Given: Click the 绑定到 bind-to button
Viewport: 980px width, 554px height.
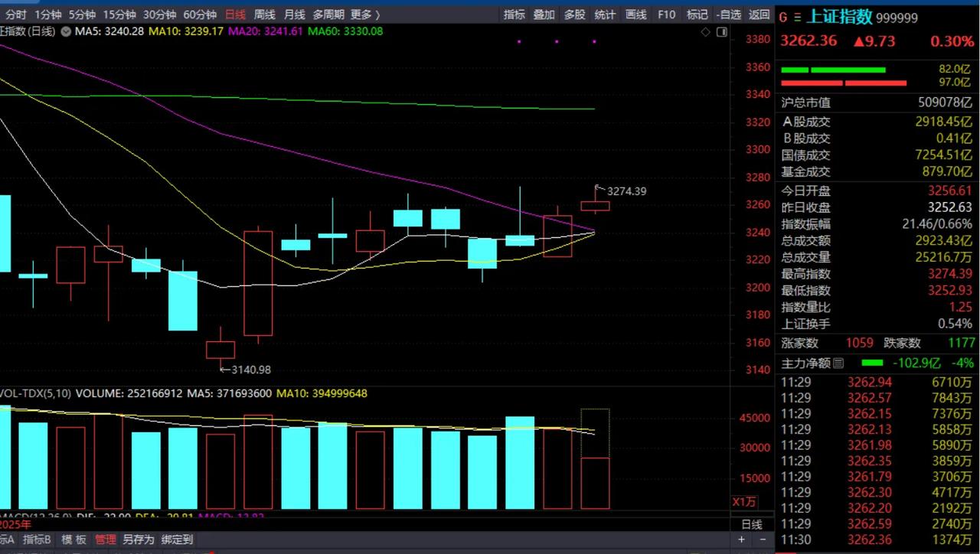Looking at the screenshot, I should pyautogui.click(x=177, y=539).
